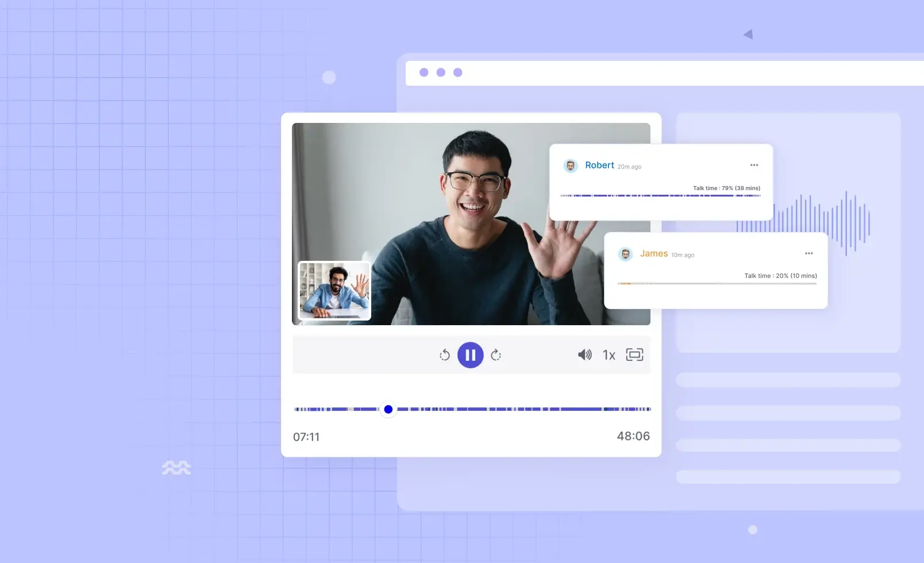Click the blue playhead on the timeline

388,409
